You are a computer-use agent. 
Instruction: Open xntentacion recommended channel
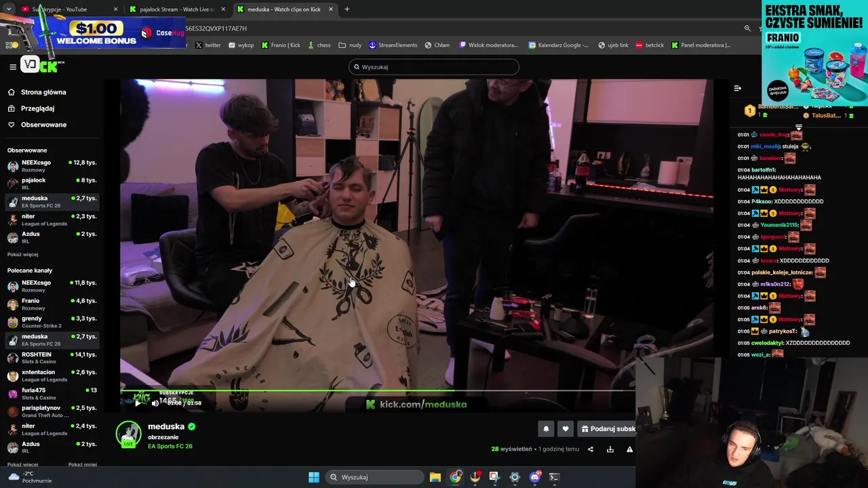pos(52,375)
